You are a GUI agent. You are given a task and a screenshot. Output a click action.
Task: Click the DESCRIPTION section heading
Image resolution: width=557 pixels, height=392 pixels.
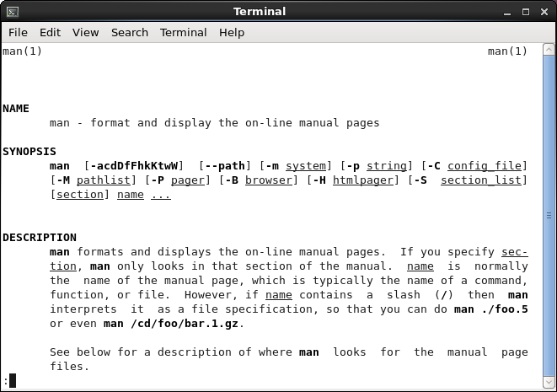tap(40, 238)
